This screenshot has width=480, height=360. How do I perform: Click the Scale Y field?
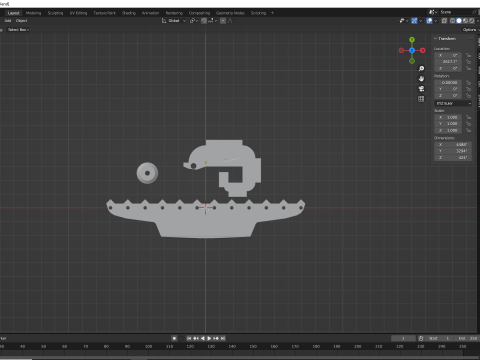448,124
